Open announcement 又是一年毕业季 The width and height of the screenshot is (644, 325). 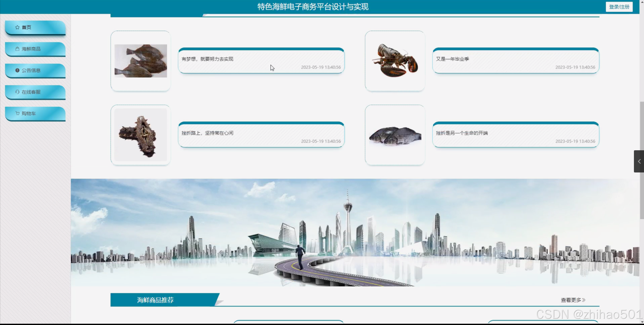pos(452,59)
